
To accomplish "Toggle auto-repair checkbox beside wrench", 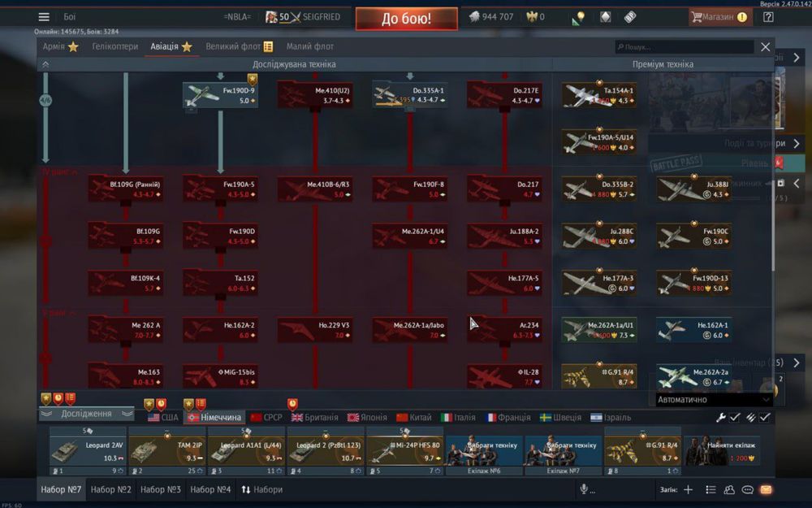I will pos(734,417).
